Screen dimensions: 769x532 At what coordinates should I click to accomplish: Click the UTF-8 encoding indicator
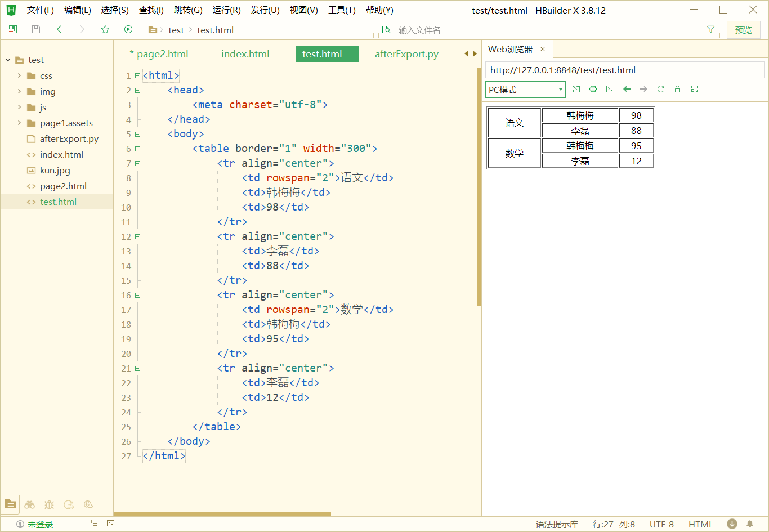tap(661, 524)
